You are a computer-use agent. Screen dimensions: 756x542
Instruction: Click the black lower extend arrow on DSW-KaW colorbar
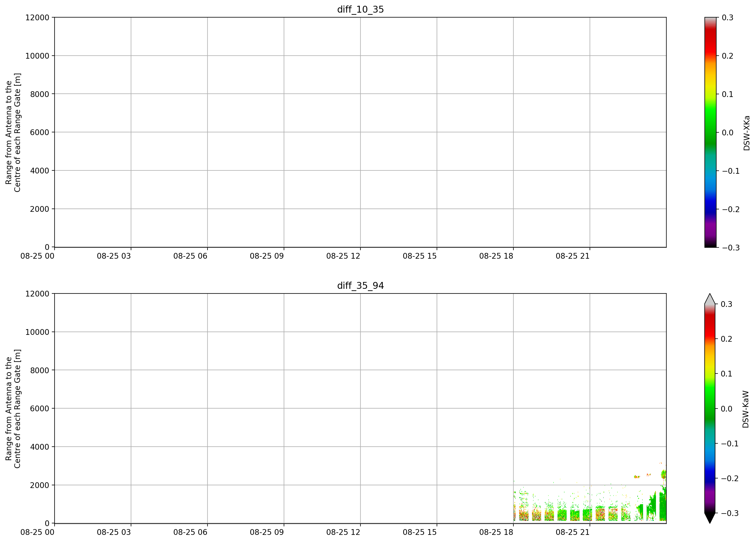710,518
